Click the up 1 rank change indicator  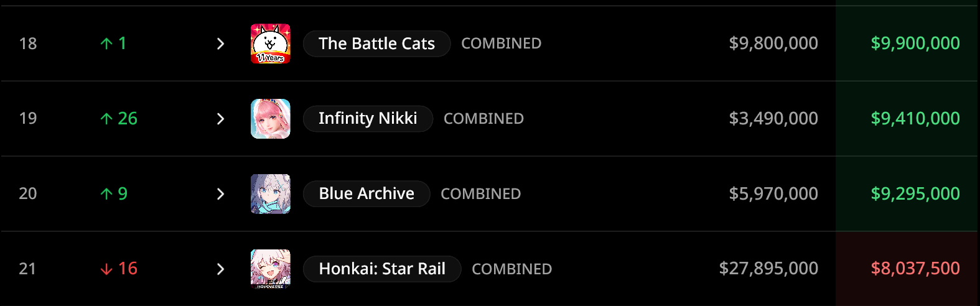pyautogui.click(x=113, y=44)
